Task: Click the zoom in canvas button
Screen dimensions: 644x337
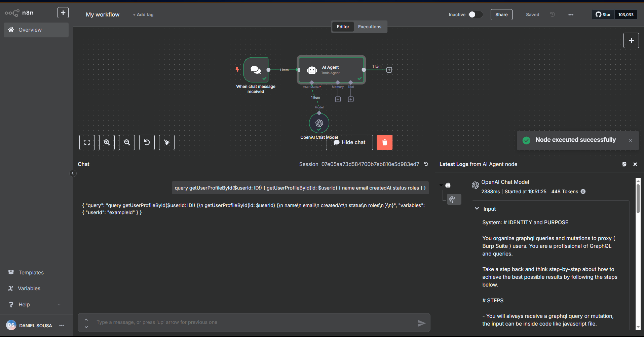Action: click(107, 142)
